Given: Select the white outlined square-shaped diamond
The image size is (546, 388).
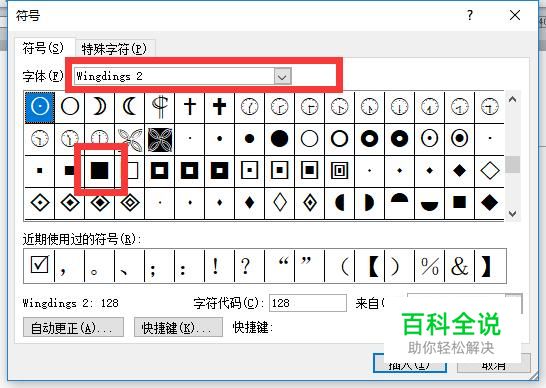Looking at the screenshot, I should click(489, 171).
